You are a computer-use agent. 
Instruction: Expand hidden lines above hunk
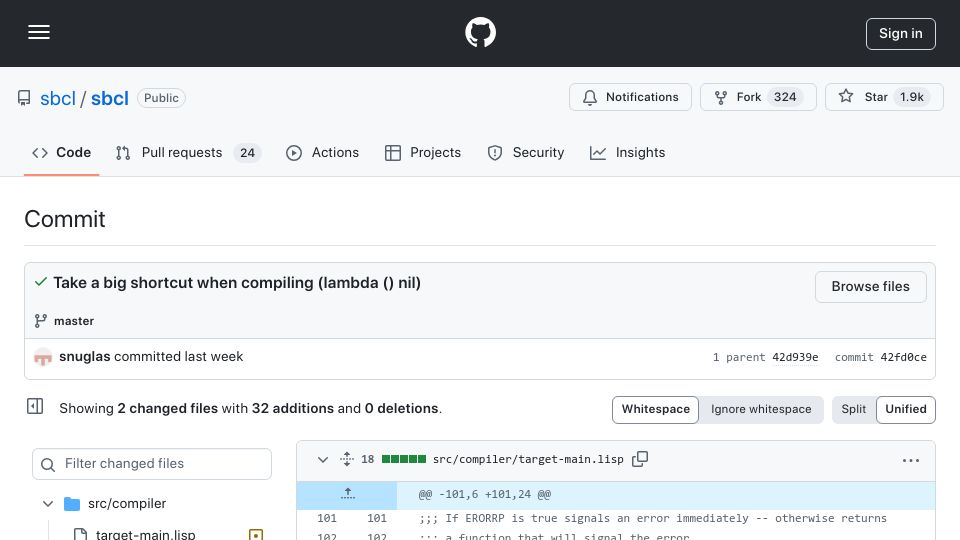coord(348,494)
